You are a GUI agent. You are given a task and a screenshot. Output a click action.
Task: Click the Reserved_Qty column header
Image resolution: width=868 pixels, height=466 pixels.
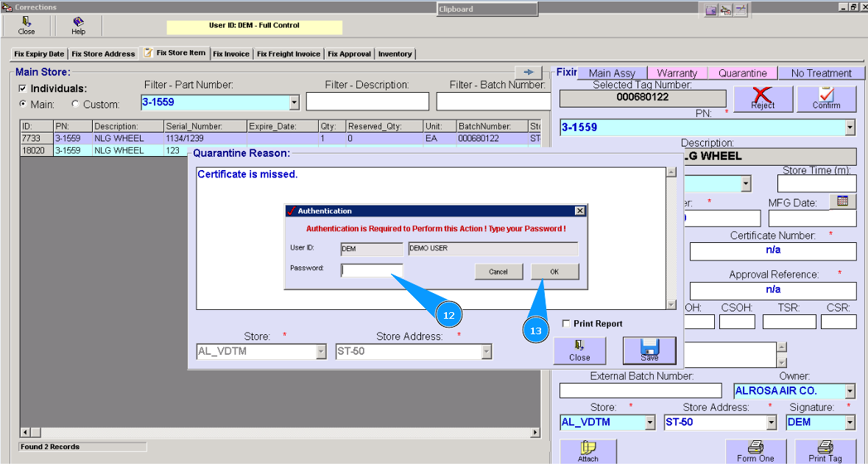point(385,126)
